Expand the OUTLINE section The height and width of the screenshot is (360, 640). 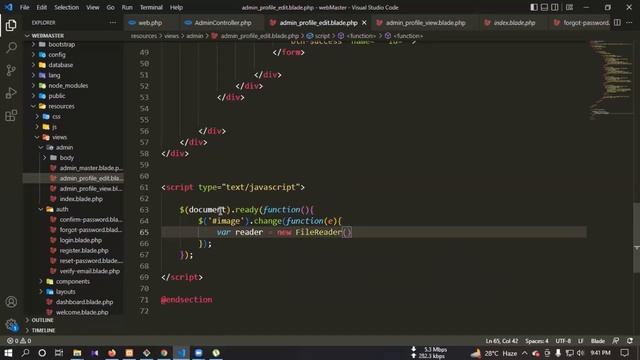pos(42,320)
